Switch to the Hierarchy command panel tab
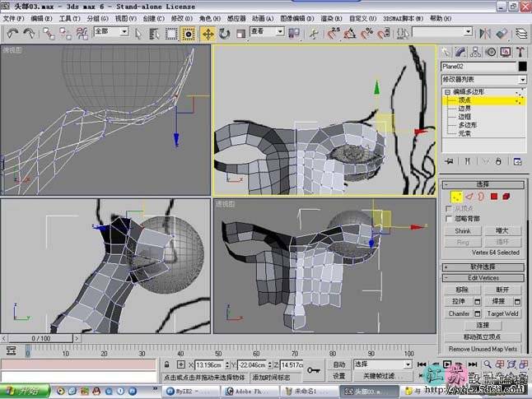The width and height of the screenshot is (532, 399). pos(476,52)
